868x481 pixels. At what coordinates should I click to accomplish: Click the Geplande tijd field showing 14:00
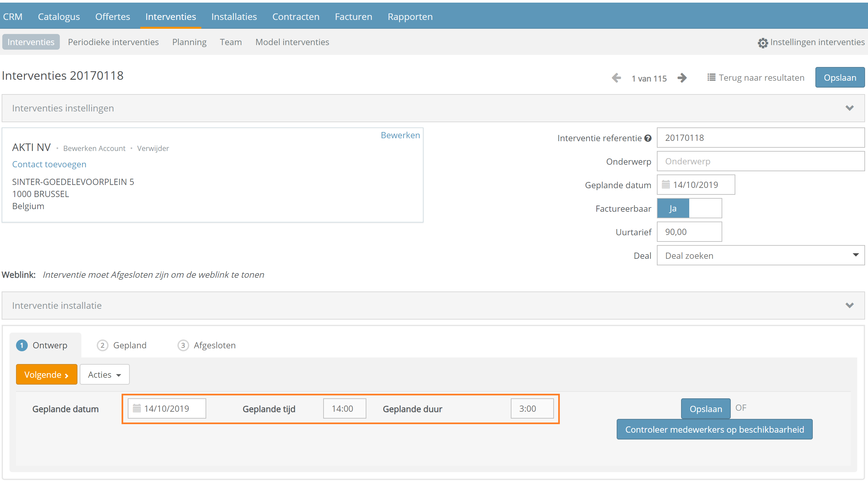(344, 408)
